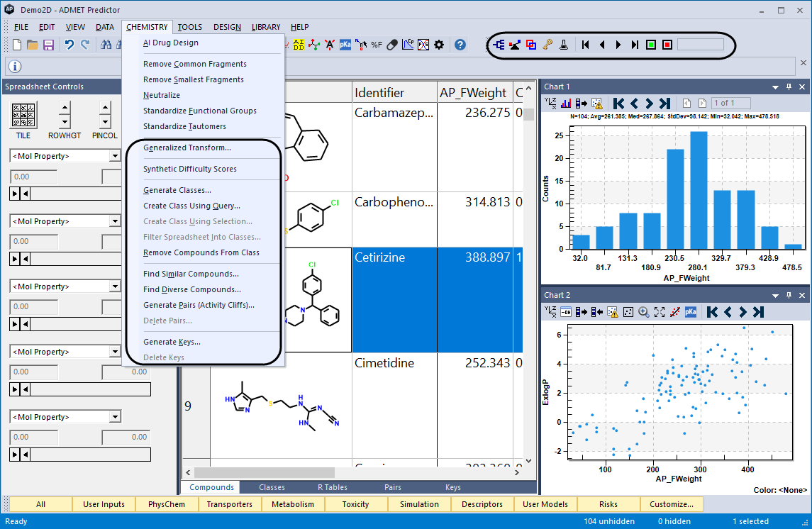This screenshot has height=529, width=812.
Task: Click the New file icon in main toolbar
Action: click(17, 45)
